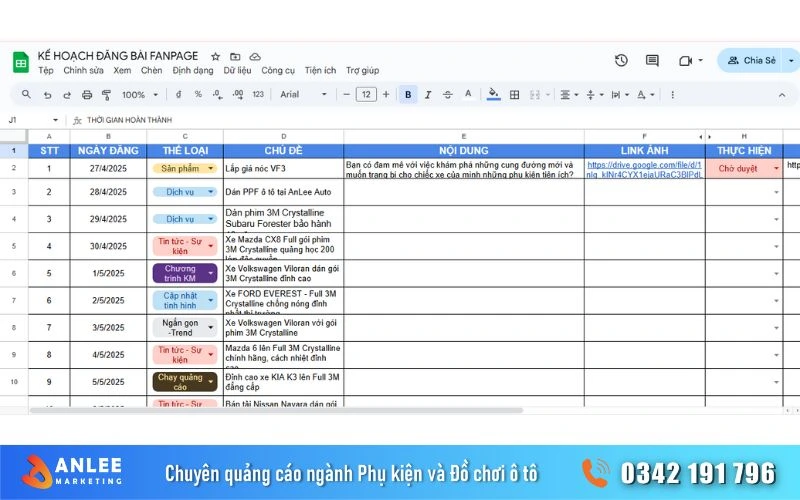
Task: Format cell as percent
Action: click(198, 94)
